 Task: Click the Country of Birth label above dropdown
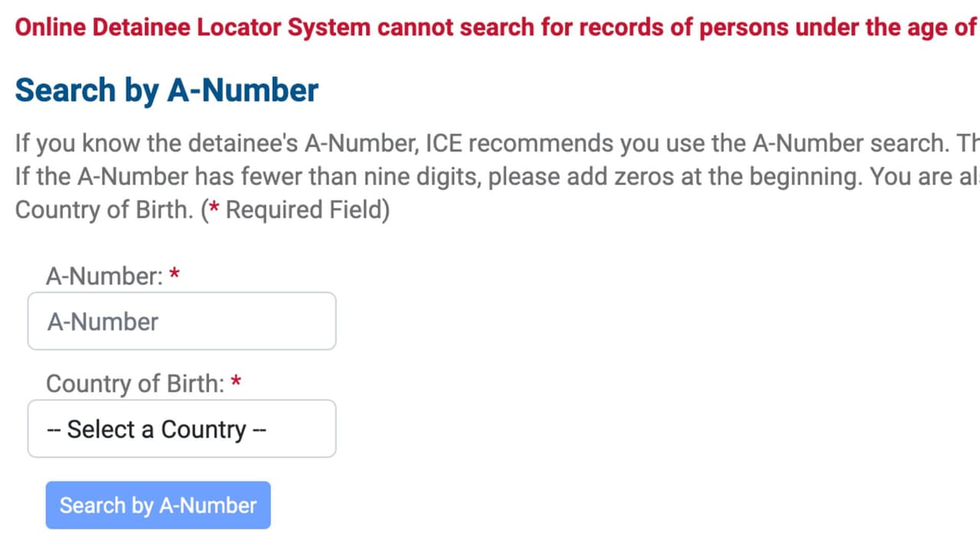tap(135, 383)
